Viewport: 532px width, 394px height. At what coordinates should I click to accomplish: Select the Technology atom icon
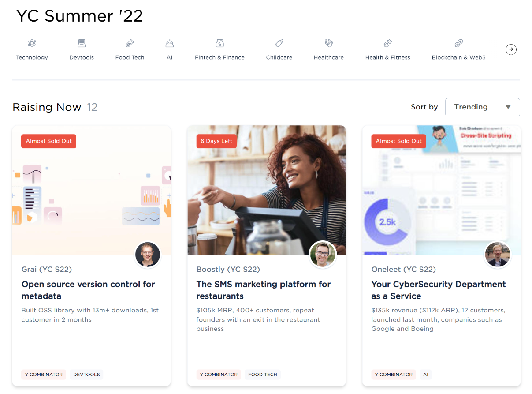click(32, 43)
